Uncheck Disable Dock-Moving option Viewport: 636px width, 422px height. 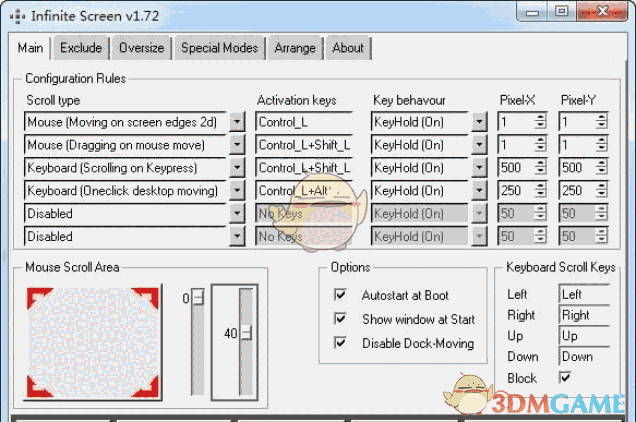coord(341,343)
